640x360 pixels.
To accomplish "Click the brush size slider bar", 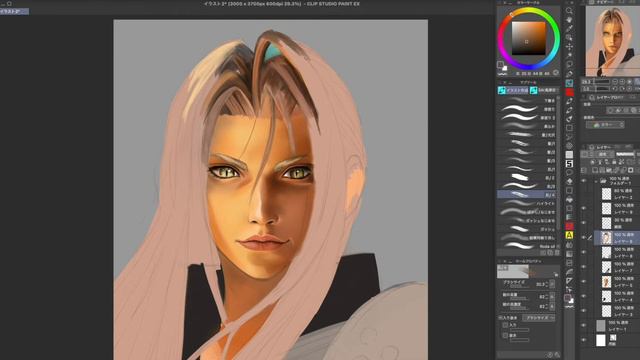I will point(519,287).
